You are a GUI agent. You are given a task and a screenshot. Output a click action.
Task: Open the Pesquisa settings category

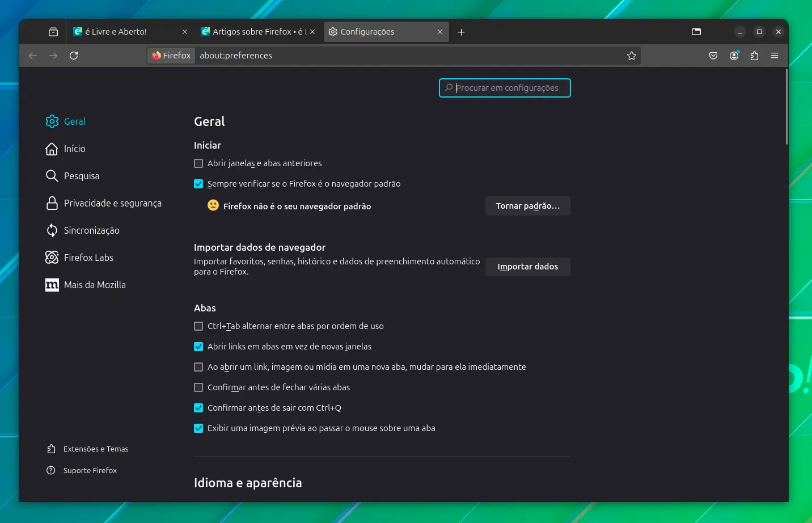pyautogui.click(x=82, y=176)
